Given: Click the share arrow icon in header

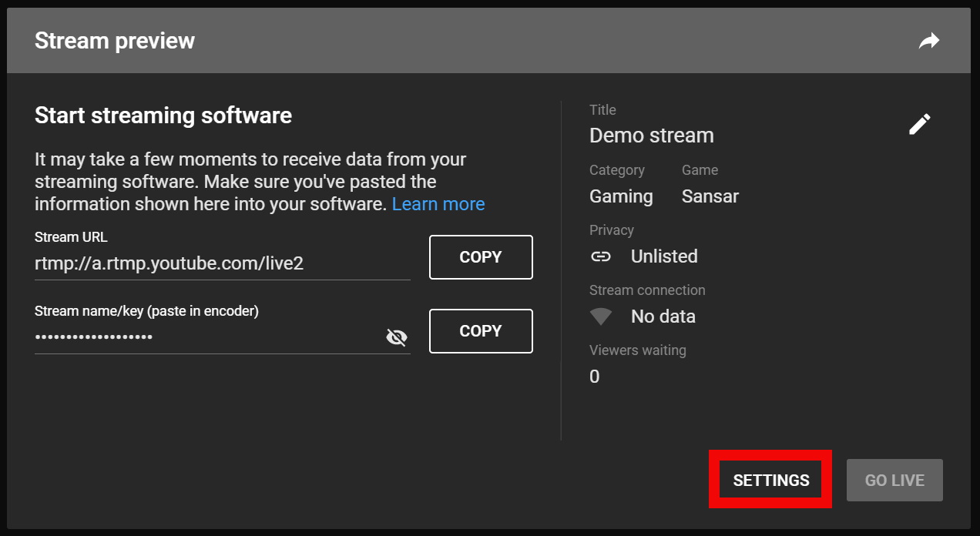Looking at the screenshot, I should pyautogui.click(x=929, y=41).
